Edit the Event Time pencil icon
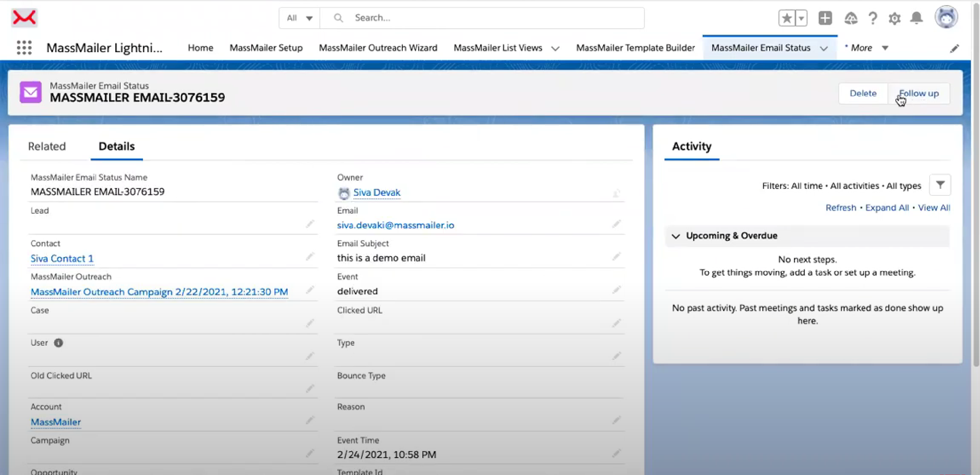 616,453
